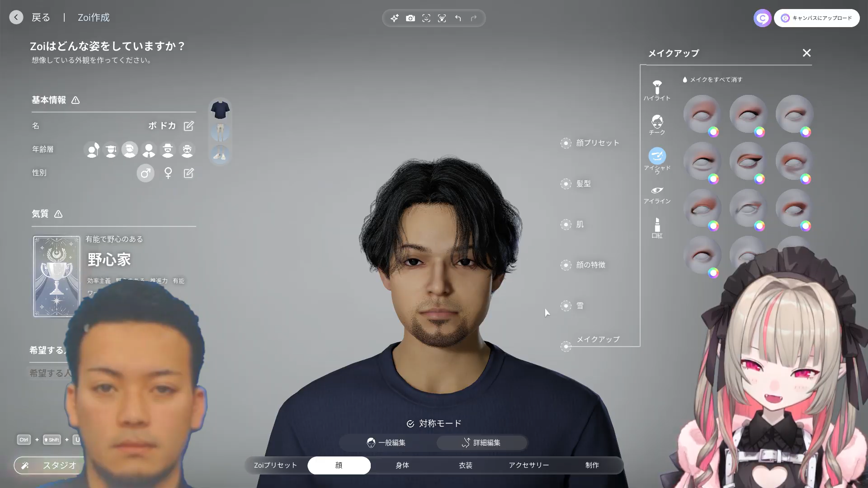Select the チーク makeup category
Viewport: 868px width, 488px height.
(x=657, y=125)
